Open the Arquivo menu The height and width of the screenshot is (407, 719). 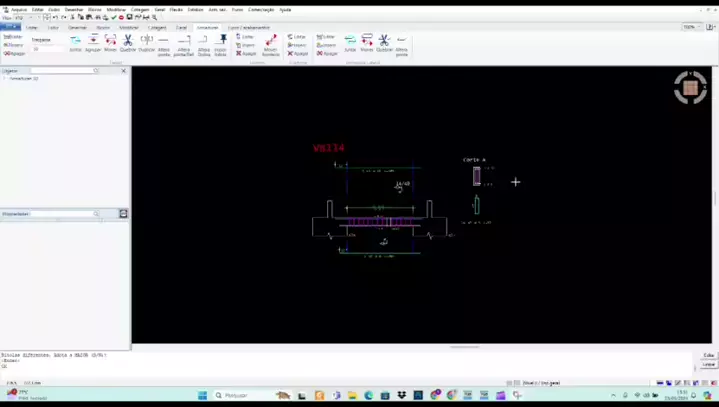(x=18, y=9)
